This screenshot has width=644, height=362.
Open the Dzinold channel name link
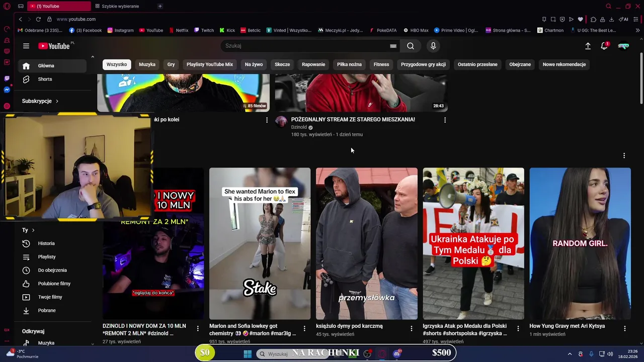[299, 127]
